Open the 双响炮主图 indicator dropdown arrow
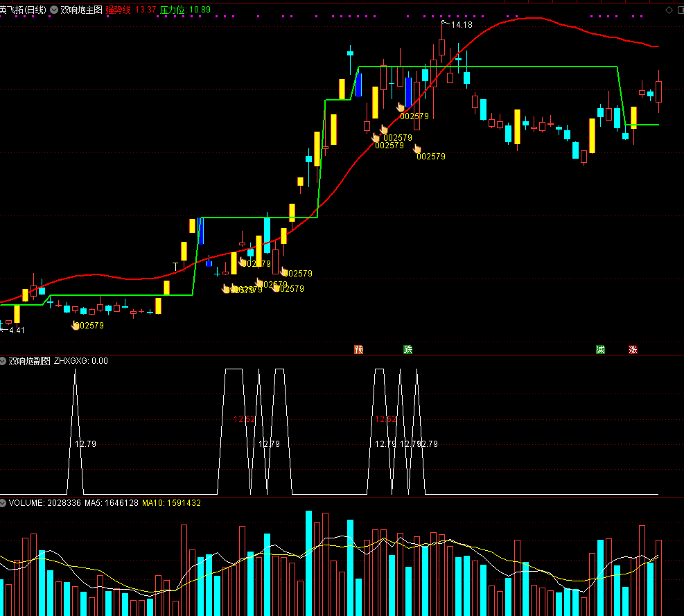 pyautogui.click(x=54, y=10)
